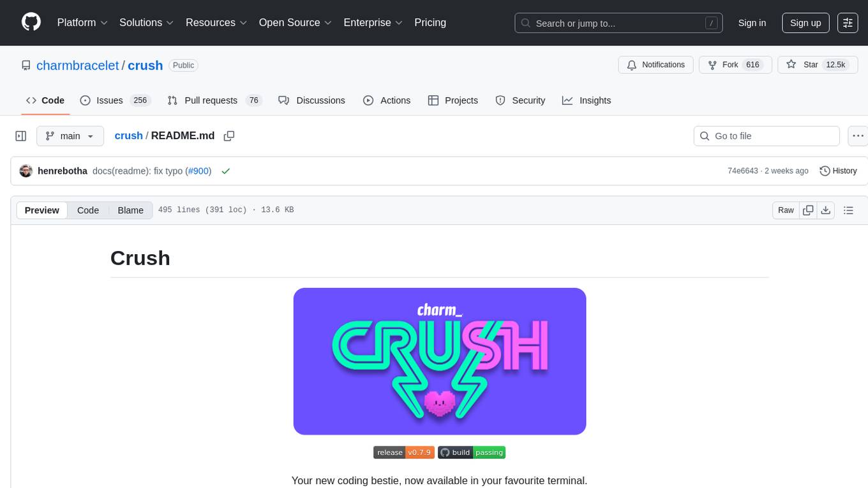Image resolution: width=868 pixels, height=488 pixels.
Task: Expand the Enterprise menu
Action: coord(373,22)
